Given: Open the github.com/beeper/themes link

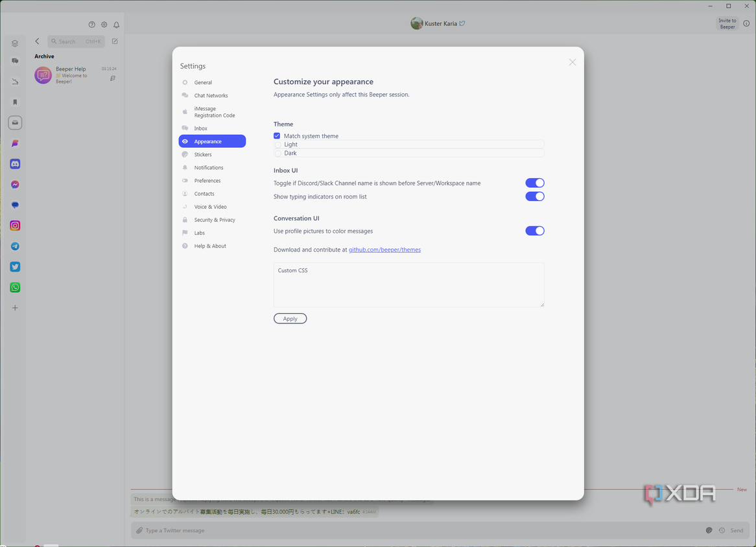Looking at the screenshot, I should (384, 250).
